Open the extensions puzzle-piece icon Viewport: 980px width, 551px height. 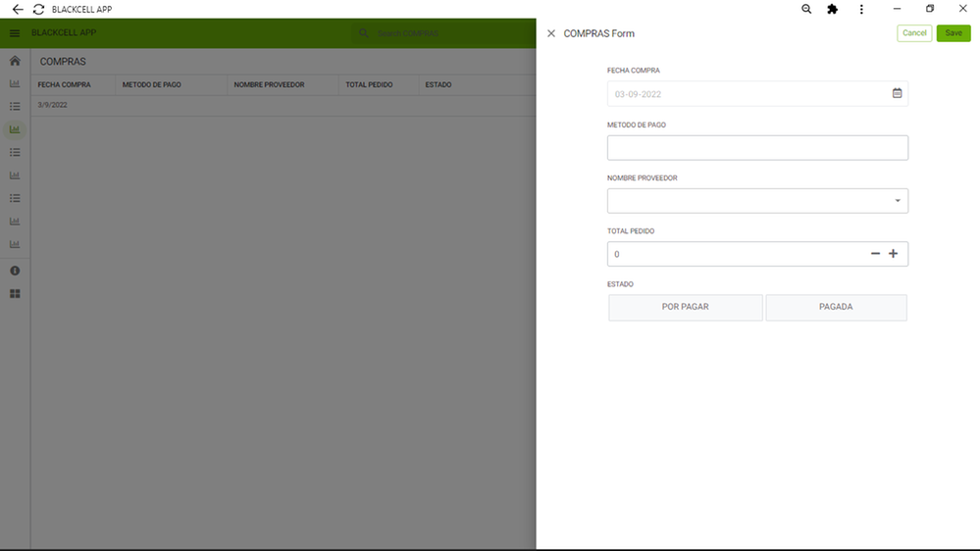click(833, 10)
